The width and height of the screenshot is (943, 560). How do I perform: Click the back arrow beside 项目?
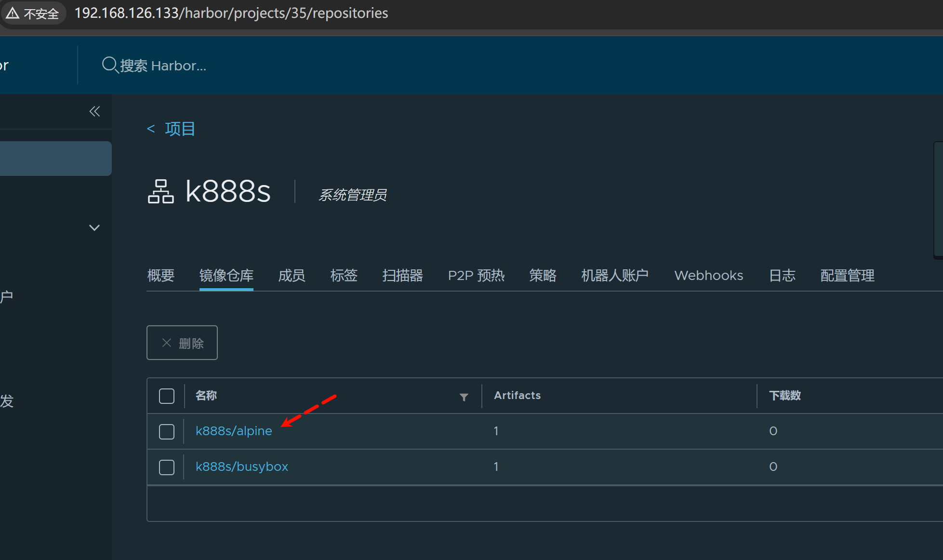[151, 129]
